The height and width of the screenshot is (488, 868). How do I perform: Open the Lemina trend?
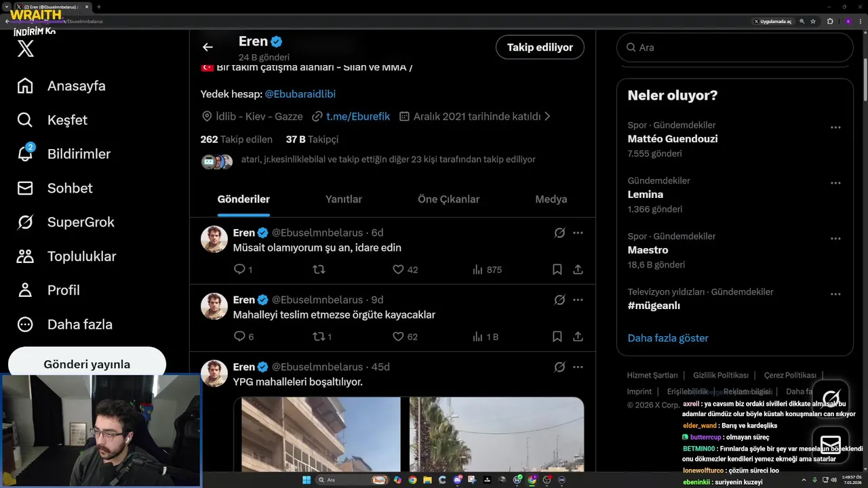coord(646,195)
